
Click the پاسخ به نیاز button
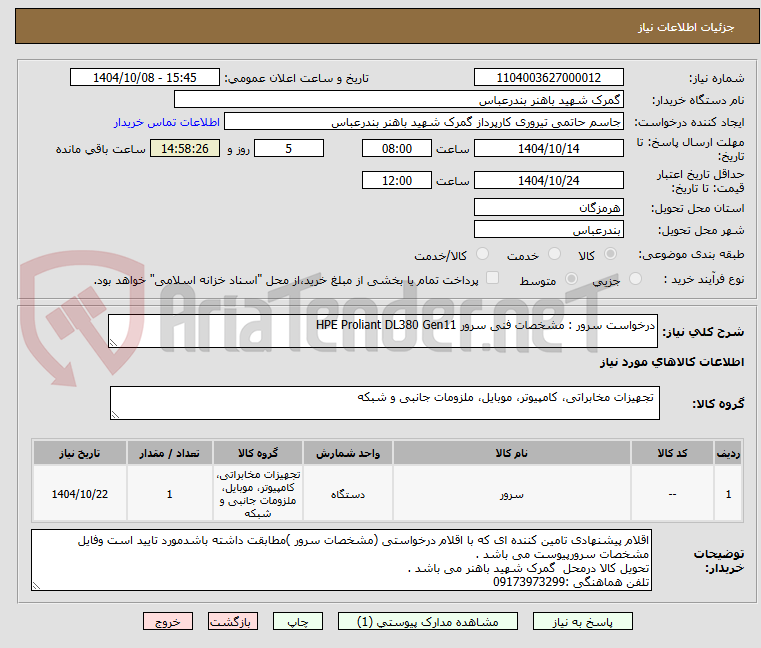click(582, 621)
